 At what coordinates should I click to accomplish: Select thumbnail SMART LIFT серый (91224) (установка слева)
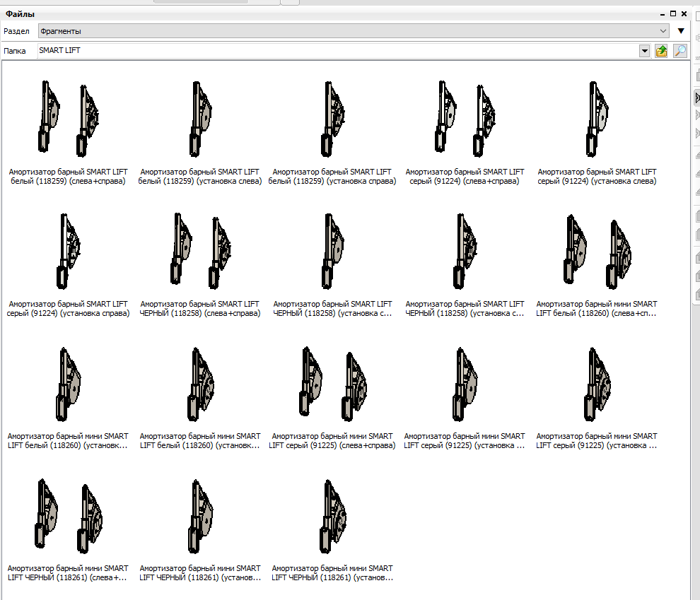pos(597,119)
